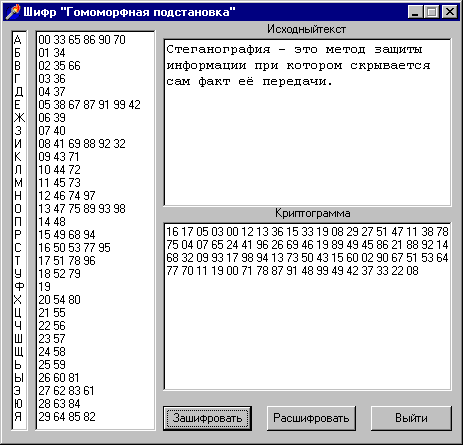This screenshot has width=463, height=445.
Task: Click the Выйти button
Action: point(411,418)
